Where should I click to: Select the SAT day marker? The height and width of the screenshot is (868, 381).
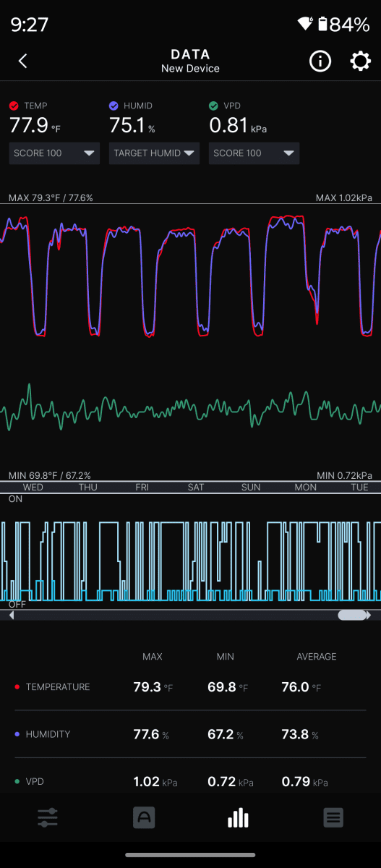tap(196, 488)
